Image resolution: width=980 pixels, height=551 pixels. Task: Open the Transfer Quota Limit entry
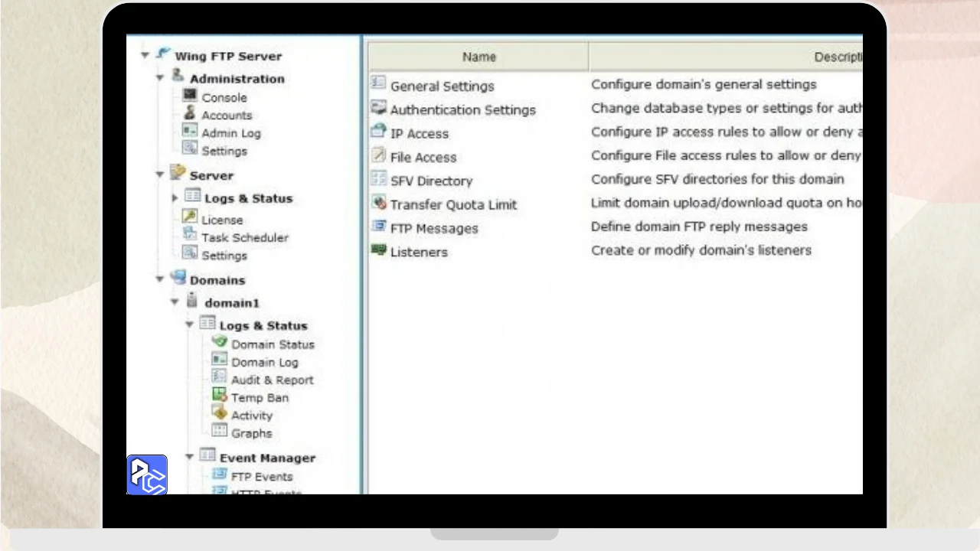453,204
